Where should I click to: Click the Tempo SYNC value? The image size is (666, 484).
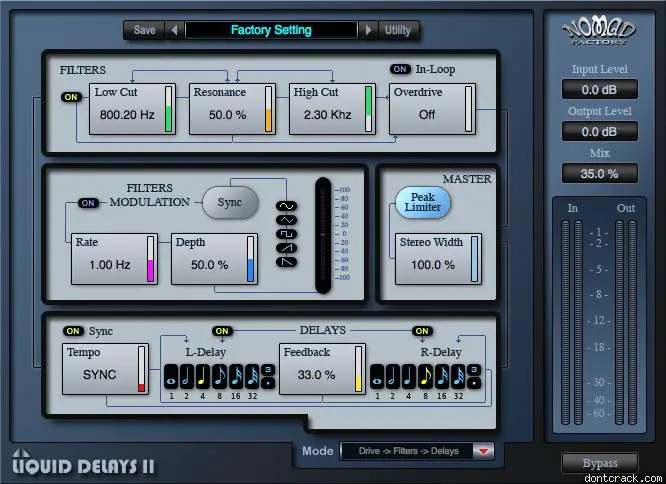(x=99, y=375)
